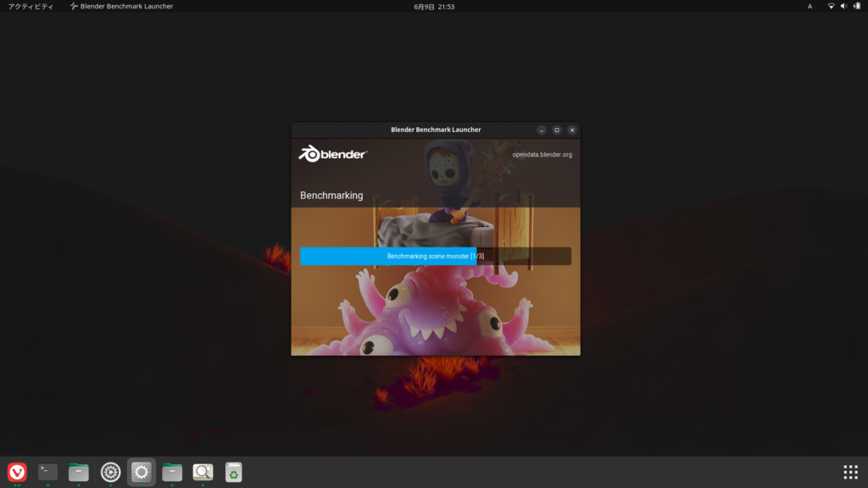Viewport: 868px width, 488px height.
Task: Show the applications grid
Action: 850,472
